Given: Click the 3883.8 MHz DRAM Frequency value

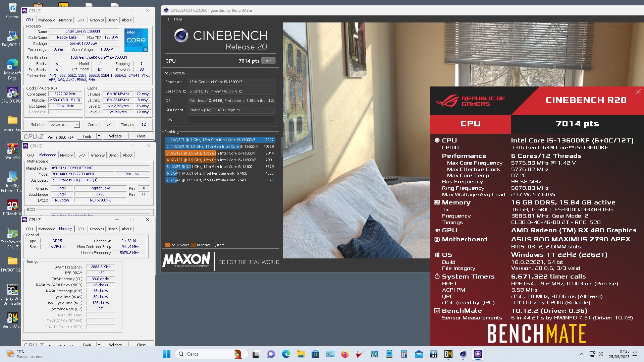Looking at the screenshot, I should pos(101,267).
